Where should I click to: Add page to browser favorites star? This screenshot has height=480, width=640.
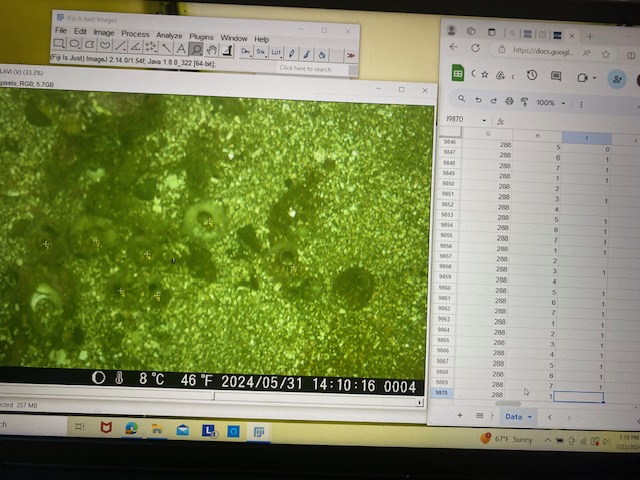[606, 54]
